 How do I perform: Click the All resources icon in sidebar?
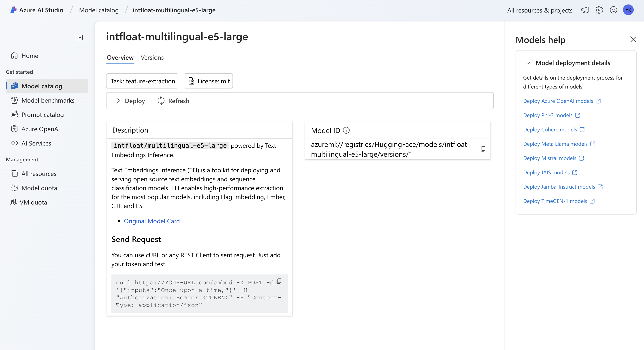14,173
